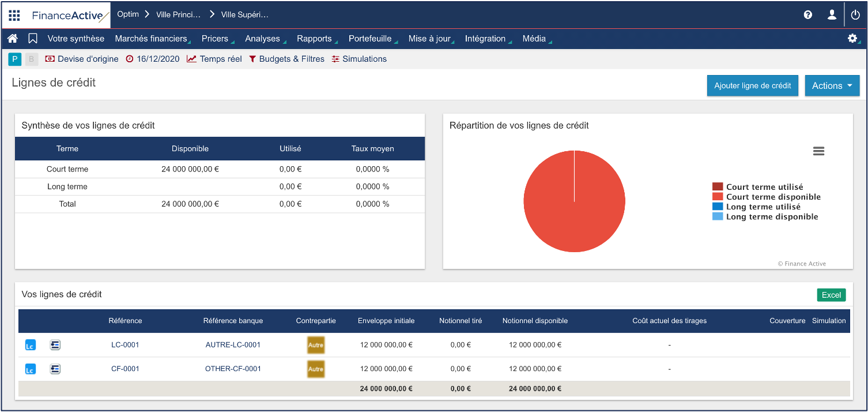Open the settings gear icon
The image size is (868, 412).
click(x=852, y=39)
